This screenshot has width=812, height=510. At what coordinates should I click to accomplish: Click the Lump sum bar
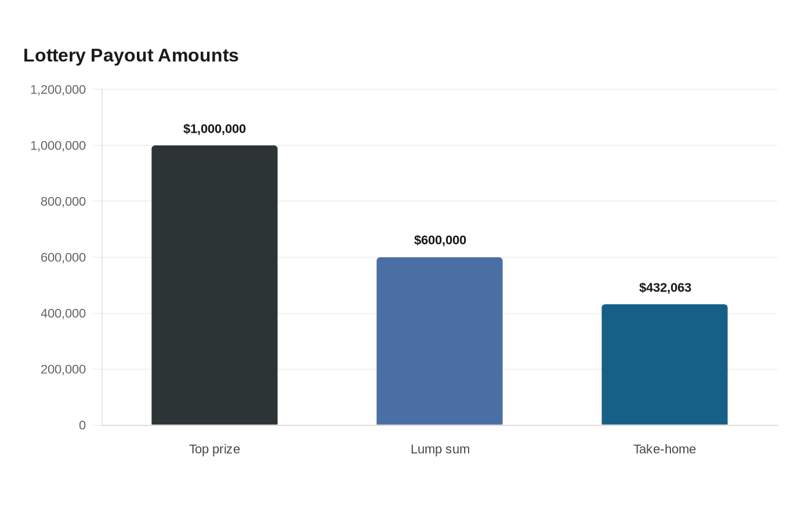point(440,341)
